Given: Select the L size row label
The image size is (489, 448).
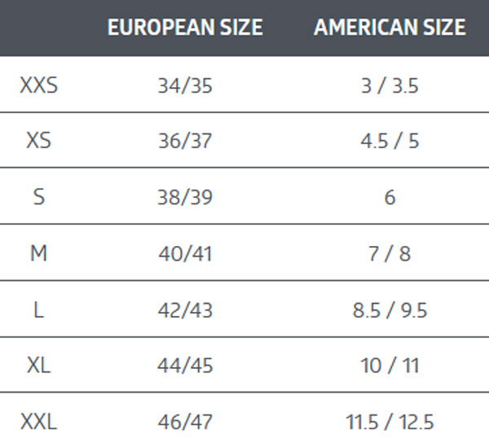Looking at the screenshot, I should [39, 310].
